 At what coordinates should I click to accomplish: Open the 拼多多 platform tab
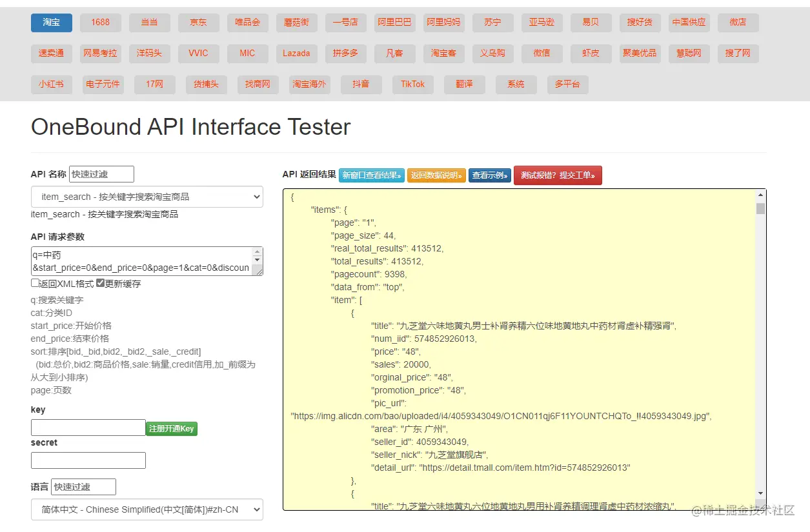pos(345,54)
